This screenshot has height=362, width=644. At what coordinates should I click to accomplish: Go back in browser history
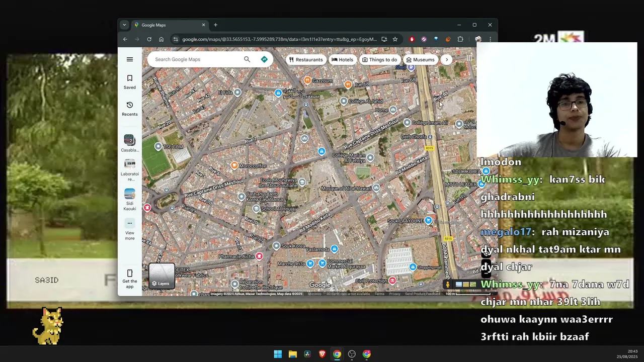pyautogui.click(x=125, y=39)
